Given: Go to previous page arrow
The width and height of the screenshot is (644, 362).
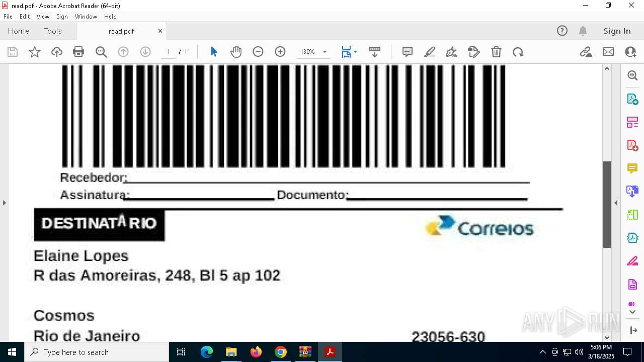Looking at the screenshot, I should pyautogui.click(x=123, y=52).
